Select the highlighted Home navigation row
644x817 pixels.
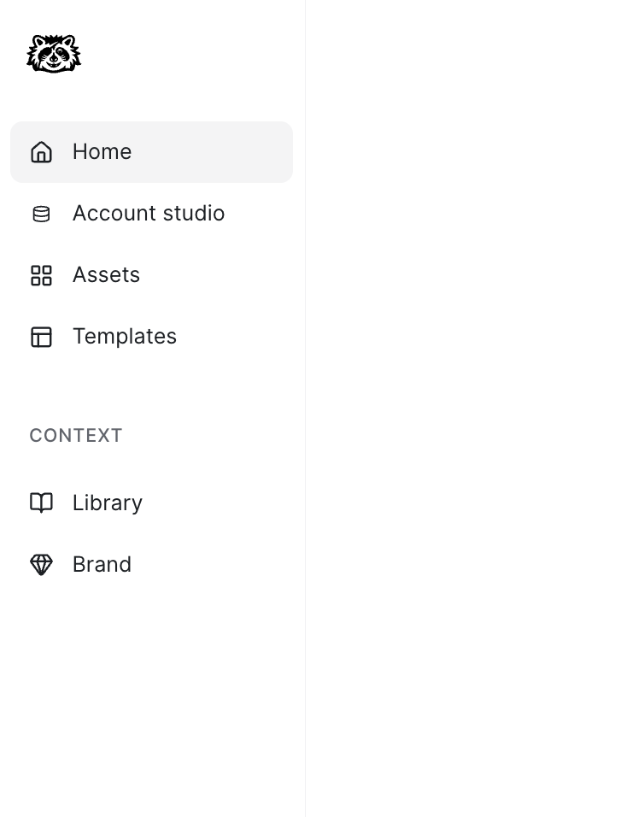pyautogui.click(x=214, y=152)
